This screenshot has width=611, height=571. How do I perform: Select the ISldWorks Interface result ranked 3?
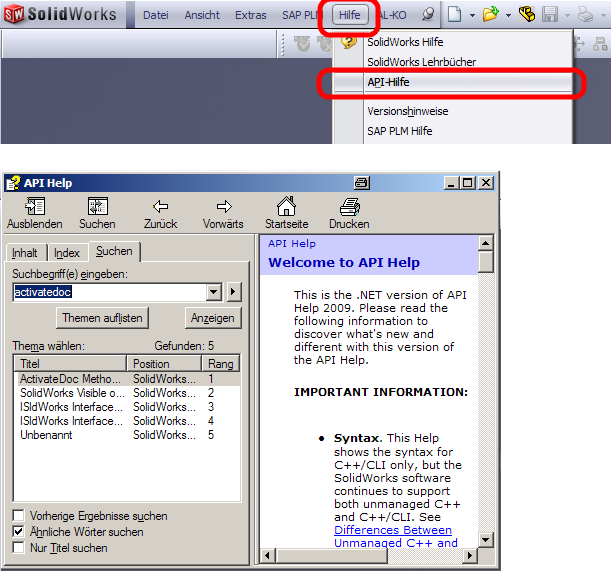tap(127, 407)
